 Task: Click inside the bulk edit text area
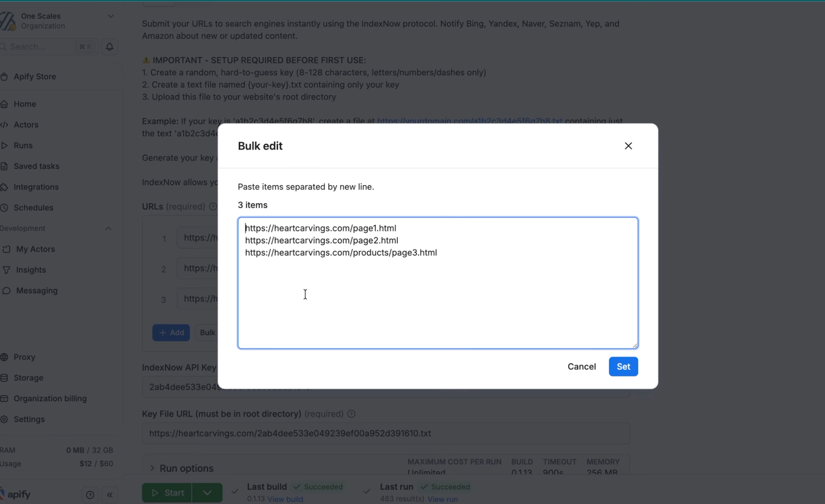click(437, 283)
